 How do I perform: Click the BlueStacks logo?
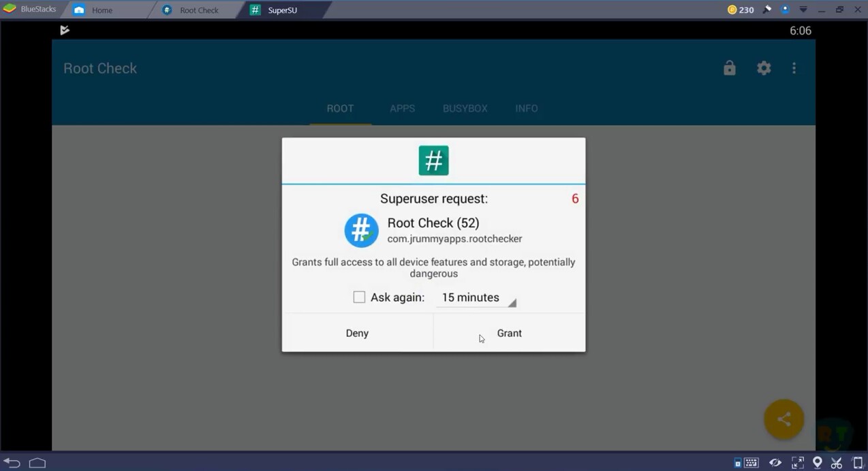coord(10,10)
